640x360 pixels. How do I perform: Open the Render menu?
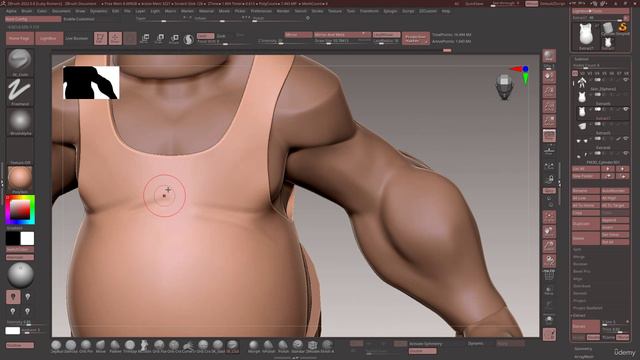pos(283,11)
